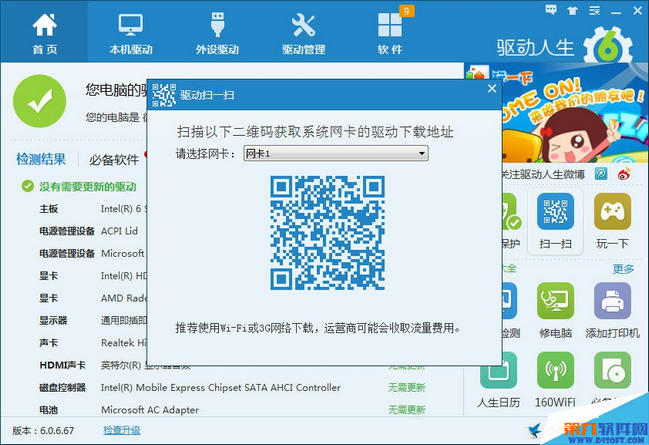Viewport: 649px width, 445px height.
Task: Click 没有需要更新的驱动 status text
Action: (88, 187)
